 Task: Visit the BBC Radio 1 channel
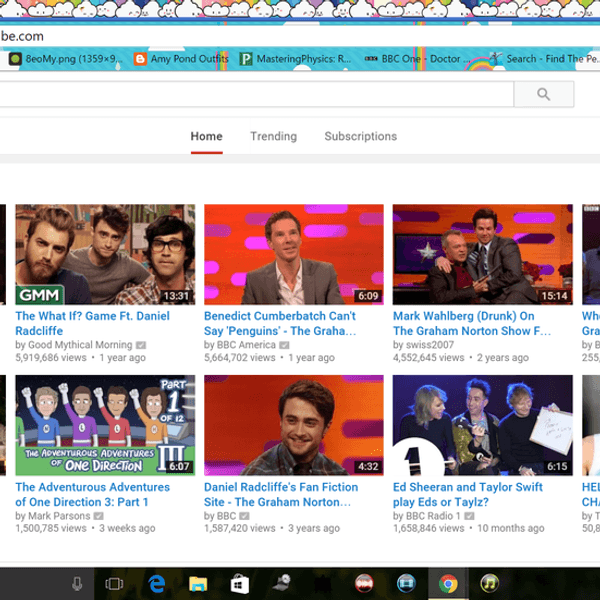(433, 516)
